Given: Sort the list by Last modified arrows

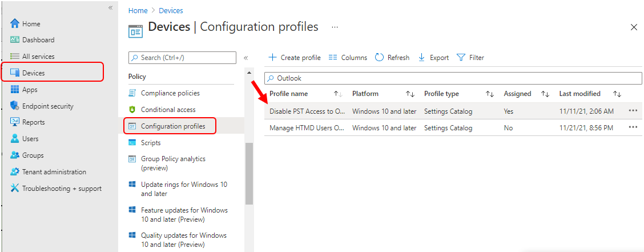Looking at the screenshot, I should (617, 94).
